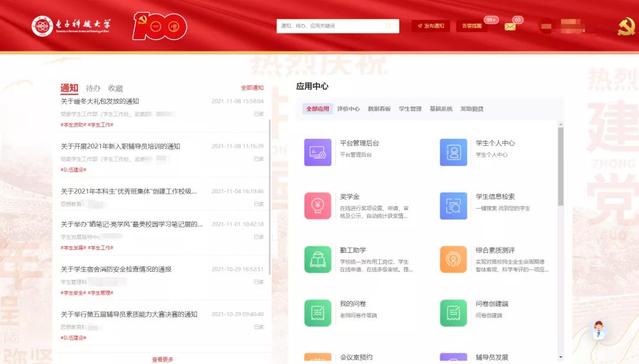Open the 综合素质测评 app icon
This screenshot has height=364, width=639.
(x=453, y=259)
